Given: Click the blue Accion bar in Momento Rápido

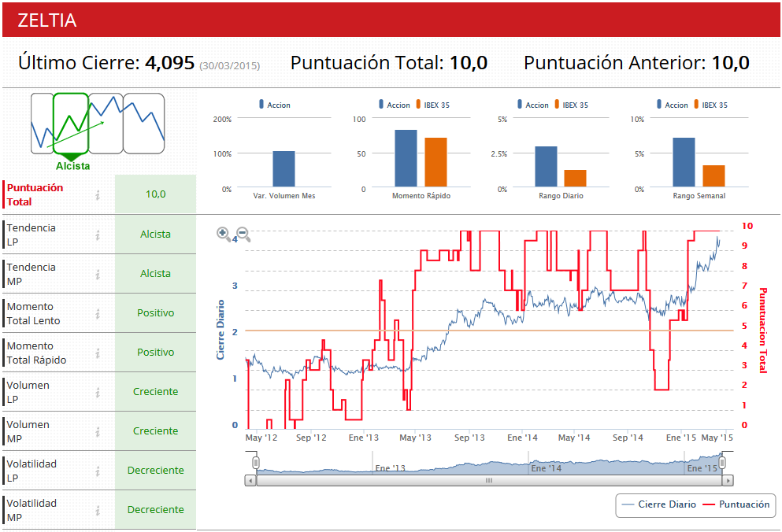Looking at the screenshot, I should 406,158.
